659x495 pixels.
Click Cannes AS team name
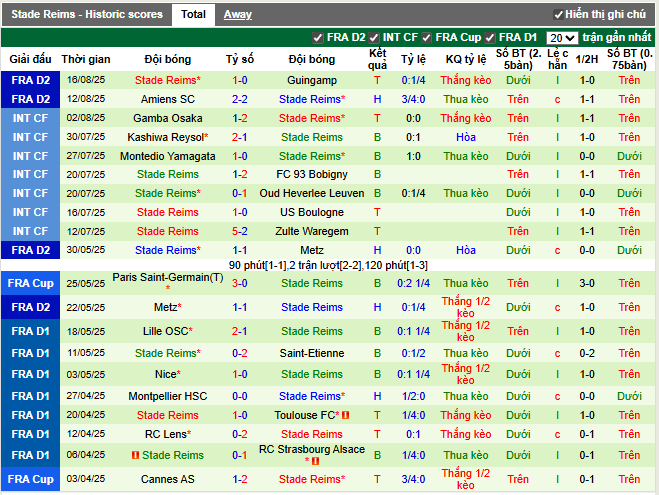point(168,479)
